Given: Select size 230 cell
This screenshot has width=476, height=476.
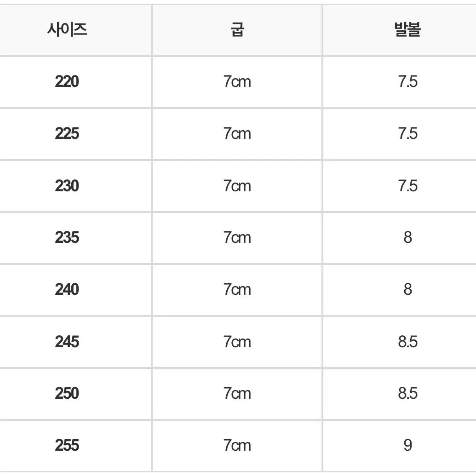Looking at the screenshot, I should 67,186.
